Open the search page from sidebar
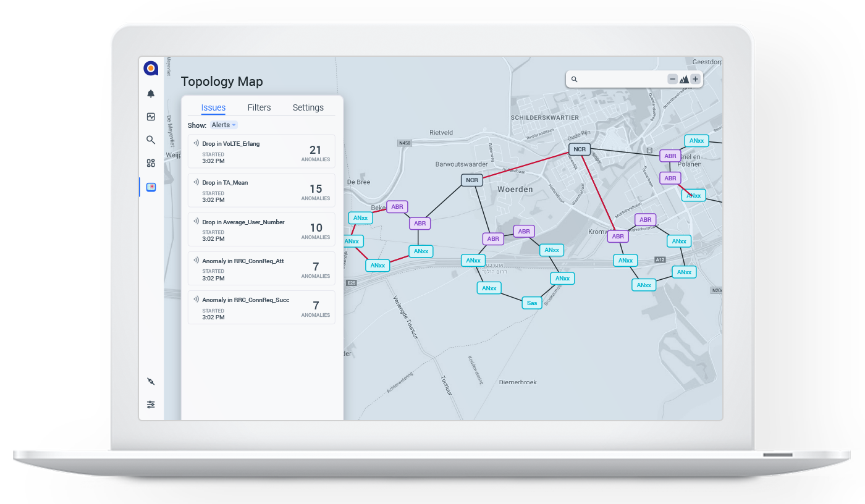This screenshot has width=865, height=504. (151, 140)
